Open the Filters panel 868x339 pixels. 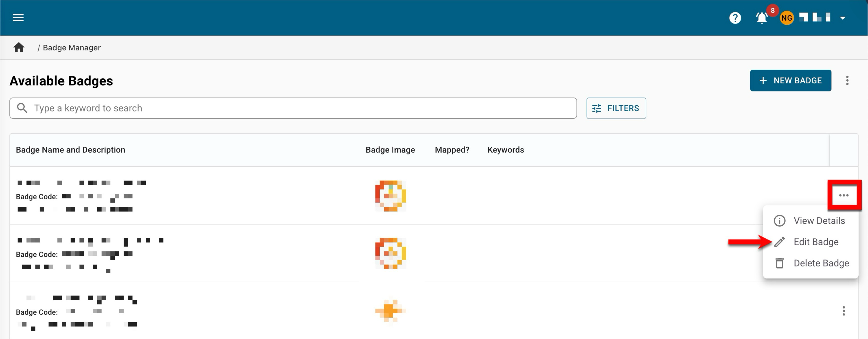616,108
